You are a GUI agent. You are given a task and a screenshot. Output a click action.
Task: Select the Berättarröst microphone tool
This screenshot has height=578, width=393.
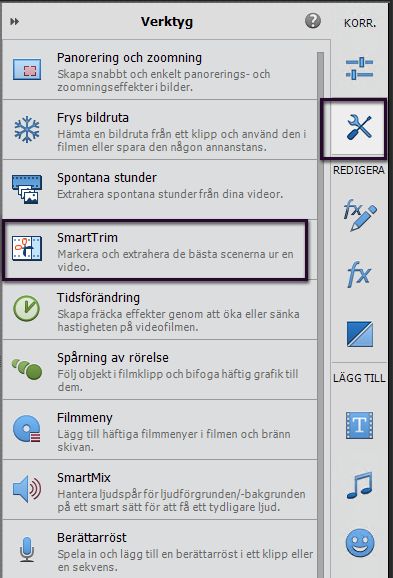point(160,549)
